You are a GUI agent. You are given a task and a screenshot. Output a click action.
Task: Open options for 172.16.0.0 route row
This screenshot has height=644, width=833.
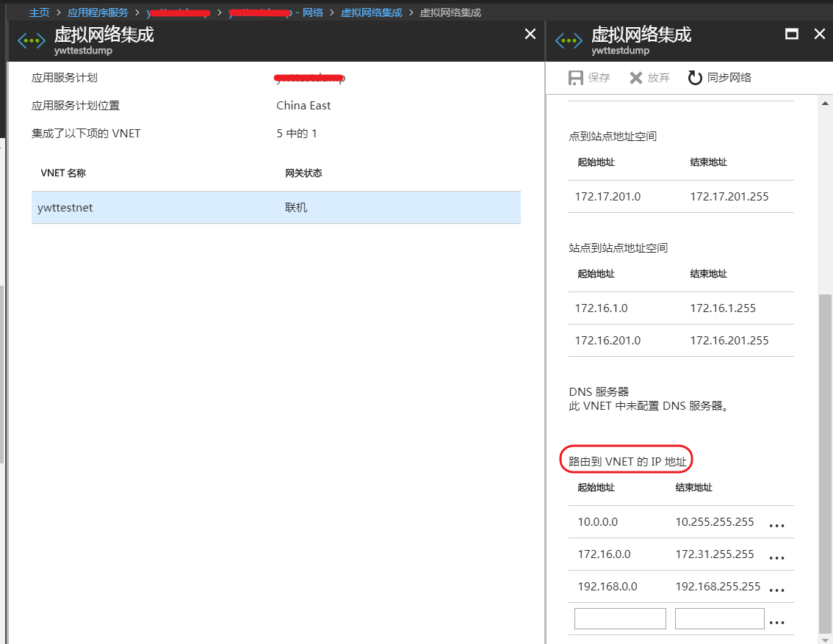pyautogui.click(x=776, y=557)
